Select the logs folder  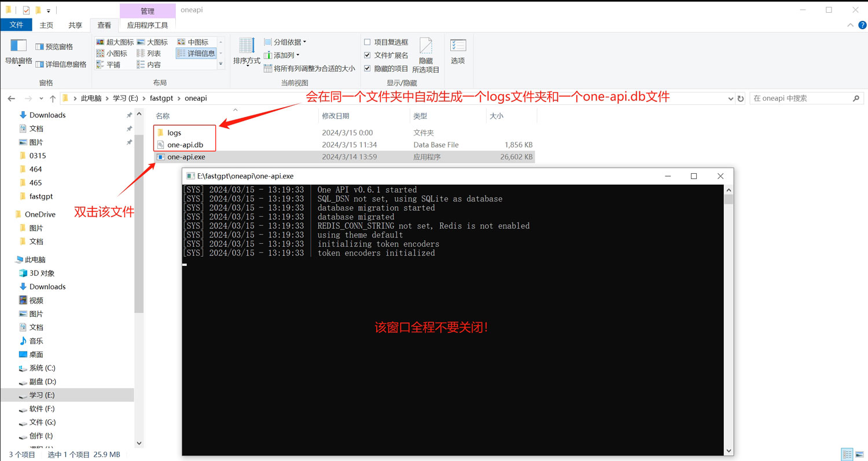174,133
